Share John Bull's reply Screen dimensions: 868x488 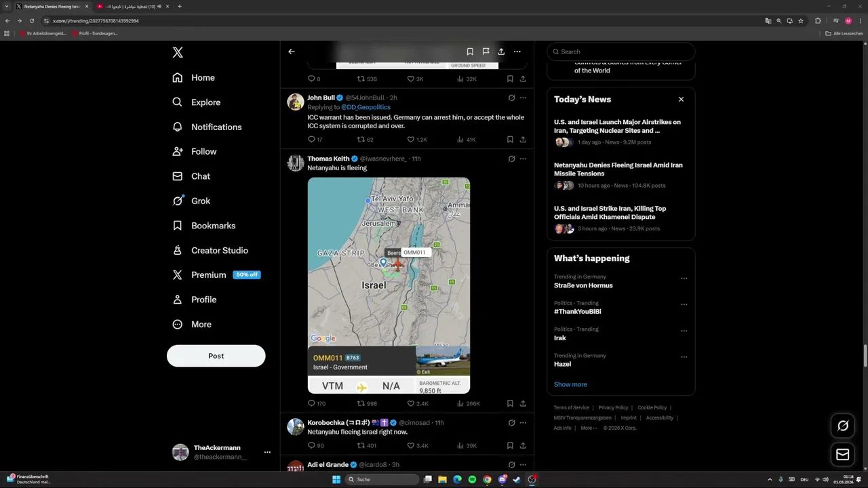pyautogui.click(x=523, y=140)
